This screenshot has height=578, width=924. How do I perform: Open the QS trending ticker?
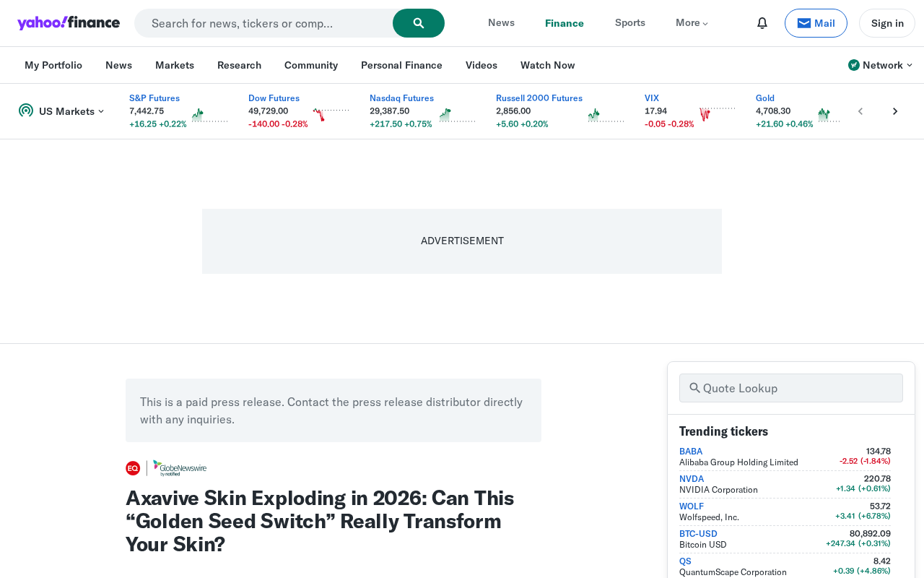tap(685, 561)
